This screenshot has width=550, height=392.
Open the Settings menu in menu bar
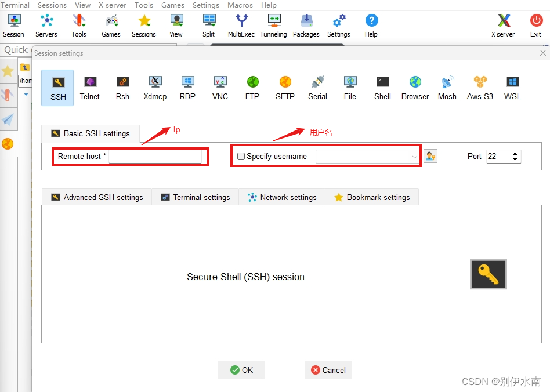point(205,5)
